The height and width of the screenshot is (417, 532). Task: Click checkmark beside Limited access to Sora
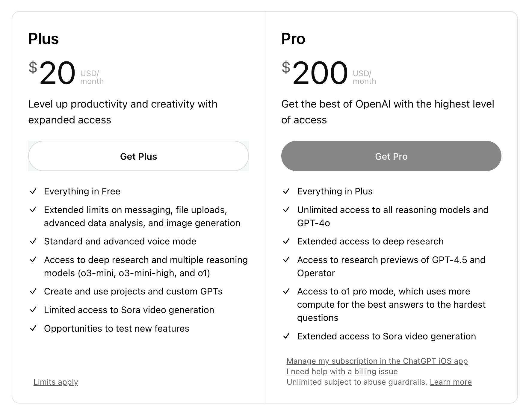33,310
